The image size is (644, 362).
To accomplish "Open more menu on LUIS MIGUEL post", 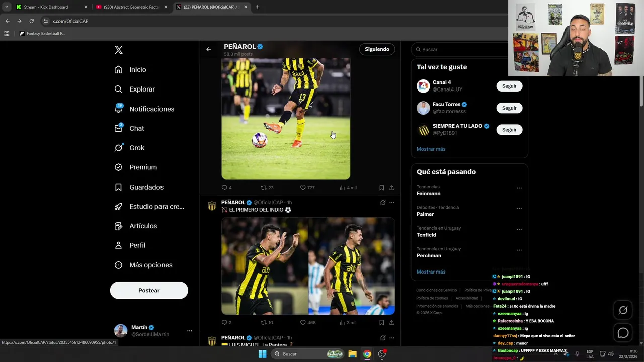I will click(391, 338).
